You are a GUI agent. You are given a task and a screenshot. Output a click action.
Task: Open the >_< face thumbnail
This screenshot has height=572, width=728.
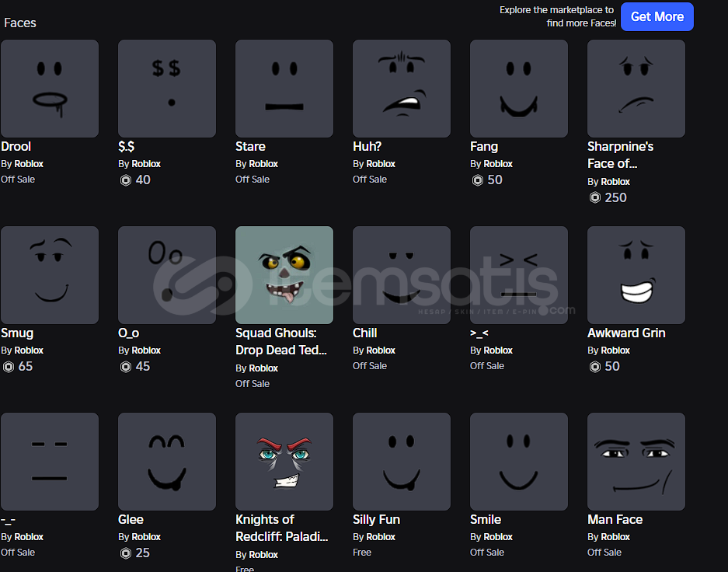click(519, 275)
